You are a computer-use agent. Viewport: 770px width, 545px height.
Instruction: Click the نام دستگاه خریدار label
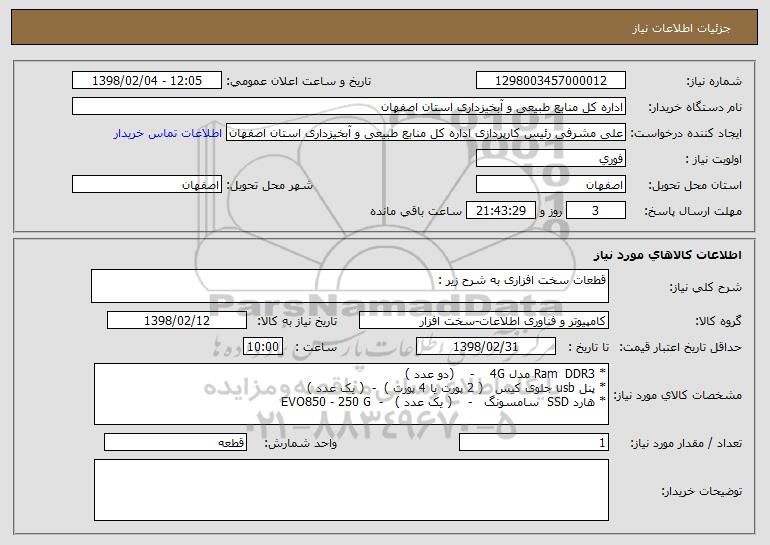pos(695,108)
